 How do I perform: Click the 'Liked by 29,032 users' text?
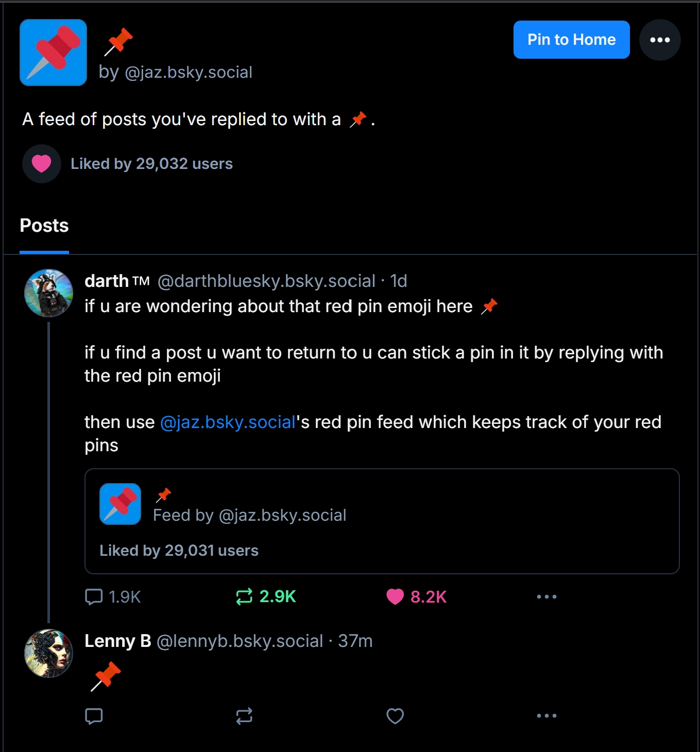click(x=151, y=164)
